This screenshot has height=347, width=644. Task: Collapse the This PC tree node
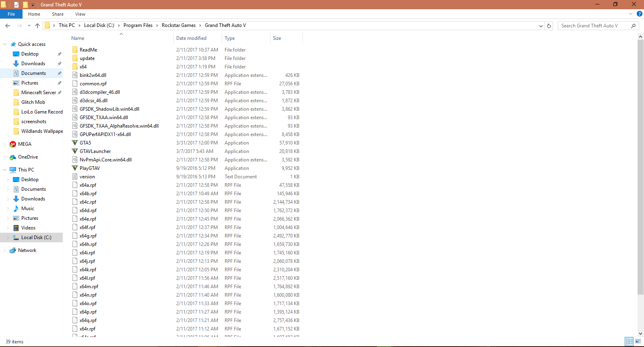(x=5, y=170)
